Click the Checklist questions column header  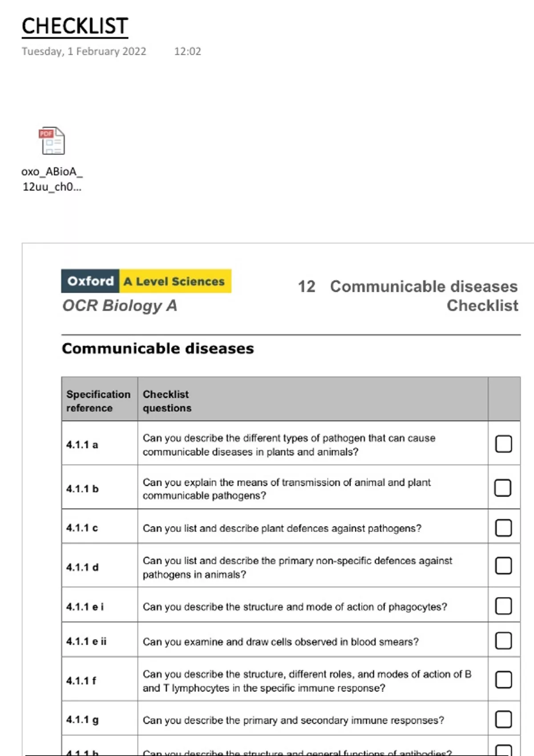tap(167, 401)
